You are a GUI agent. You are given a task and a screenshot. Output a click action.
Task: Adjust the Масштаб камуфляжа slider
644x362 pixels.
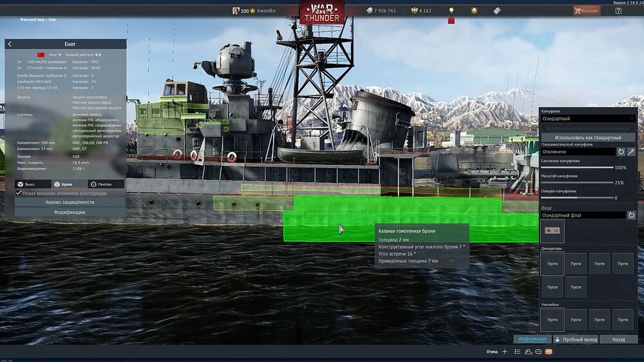[x=577, y=182]
